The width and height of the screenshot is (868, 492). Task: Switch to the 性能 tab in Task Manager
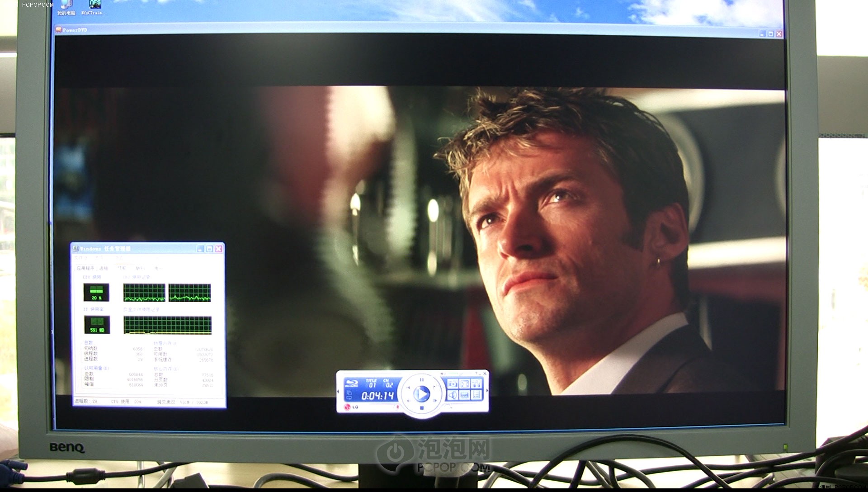(x=122, y=268)
